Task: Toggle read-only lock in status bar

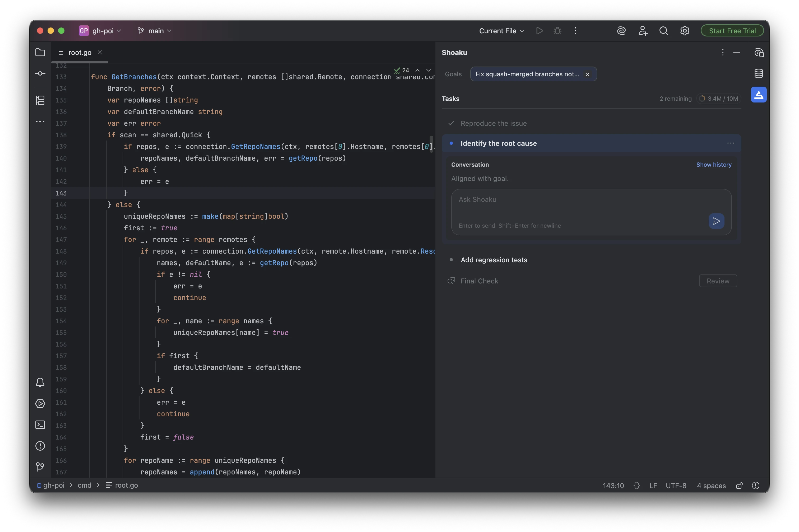Action: click(739, 486)
